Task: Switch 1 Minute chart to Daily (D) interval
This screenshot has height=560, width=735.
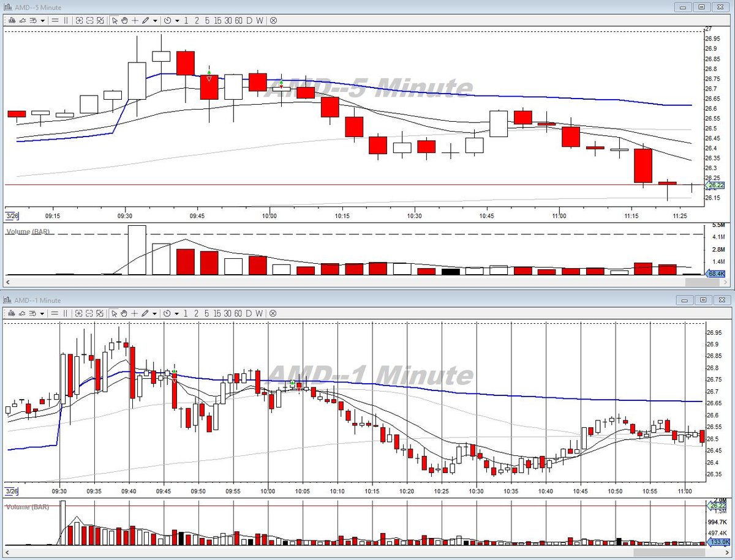Action: 249,313
